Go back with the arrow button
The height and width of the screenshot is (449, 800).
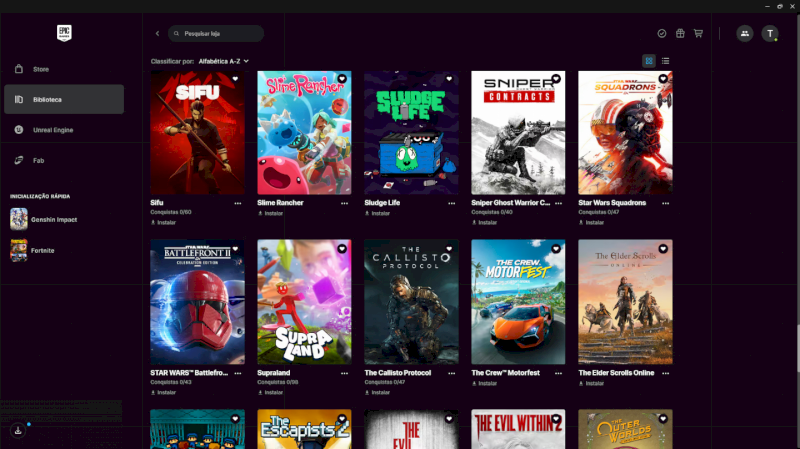pos(157,34)
